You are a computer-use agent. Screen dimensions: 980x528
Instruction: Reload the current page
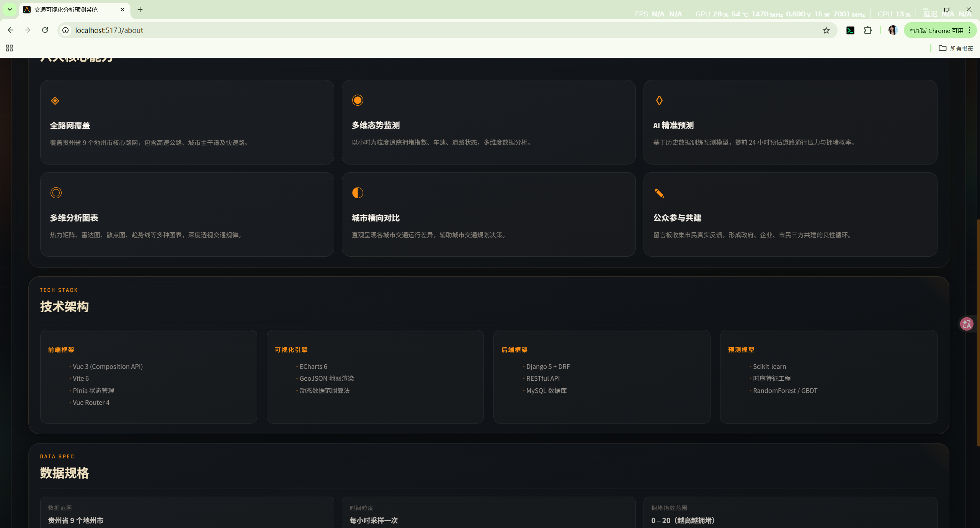coord(45,30)
